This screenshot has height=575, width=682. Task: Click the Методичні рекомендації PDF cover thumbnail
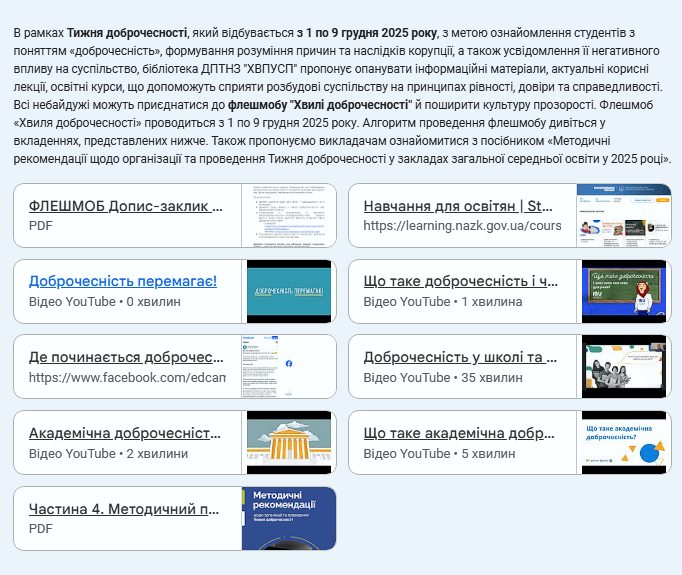tap(288, 519)
